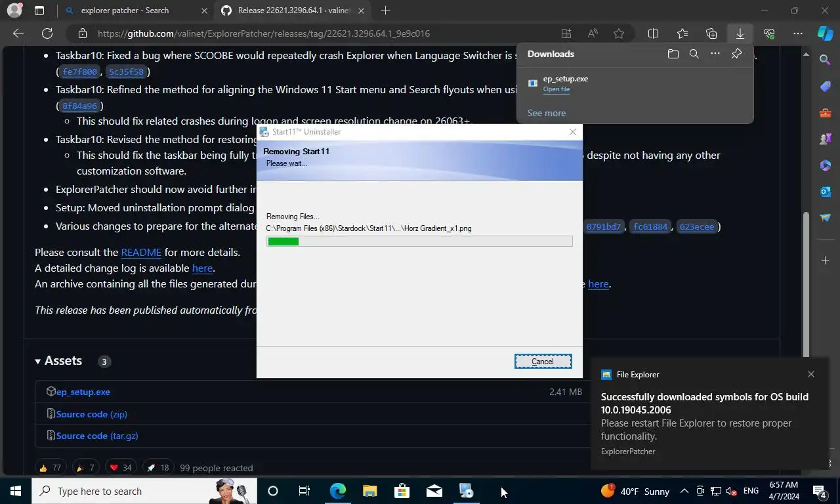Search downloads in Downloads panel
This screenshot has height=504, width=840.
694,54
